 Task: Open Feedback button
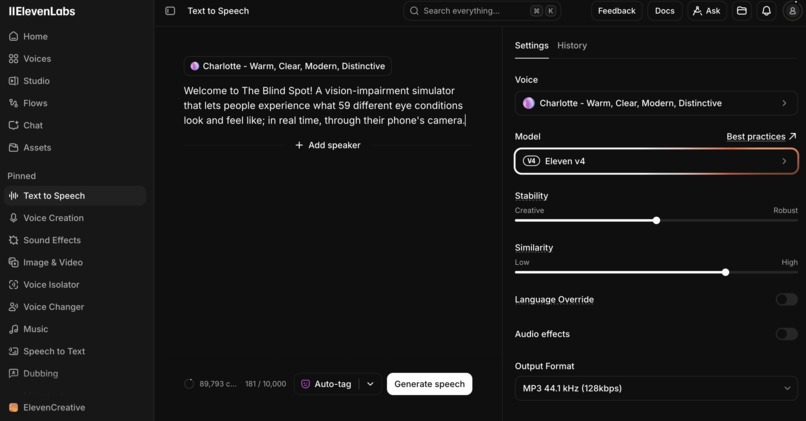coord(616,11)
